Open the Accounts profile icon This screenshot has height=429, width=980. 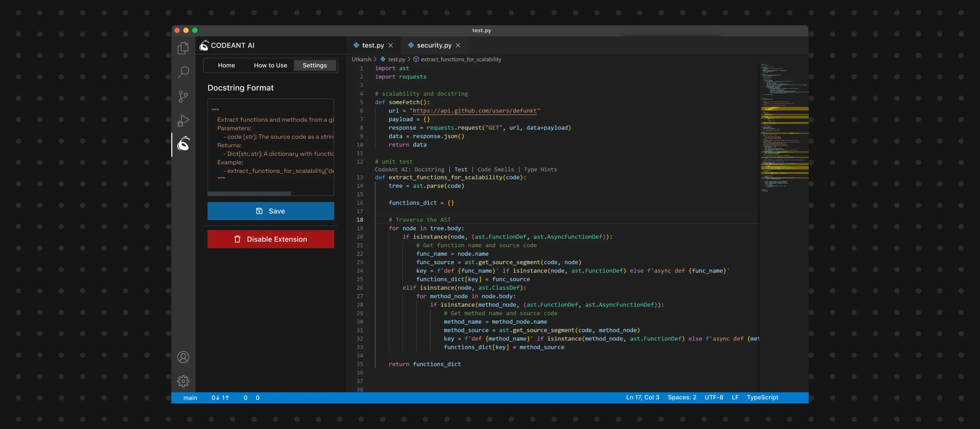click(x=183, y=357)
